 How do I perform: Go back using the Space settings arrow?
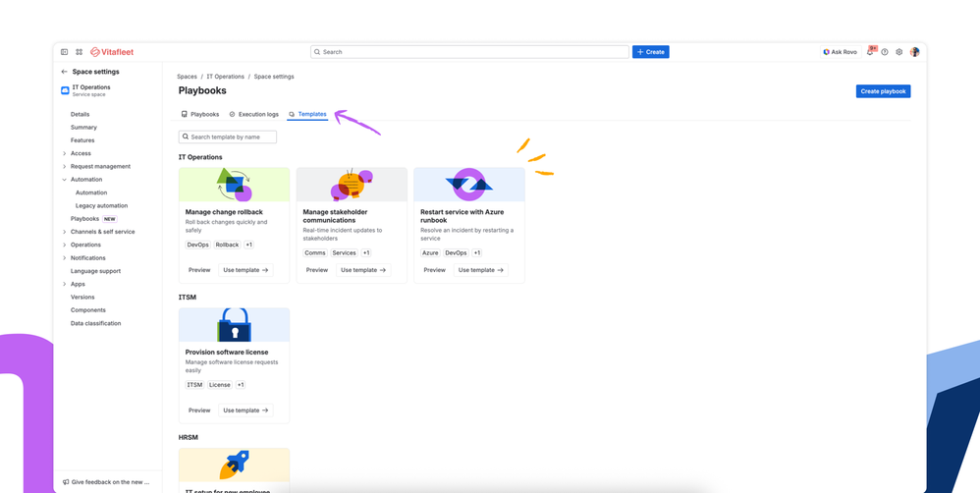pos(64,72)
